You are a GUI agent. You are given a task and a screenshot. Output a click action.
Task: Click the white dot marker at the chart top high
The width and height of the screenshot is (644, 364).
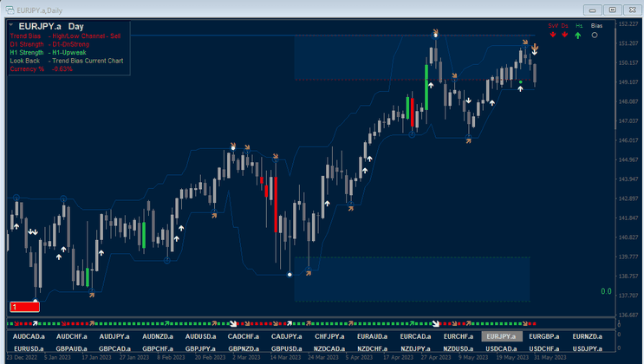click(x=436, y=36)
